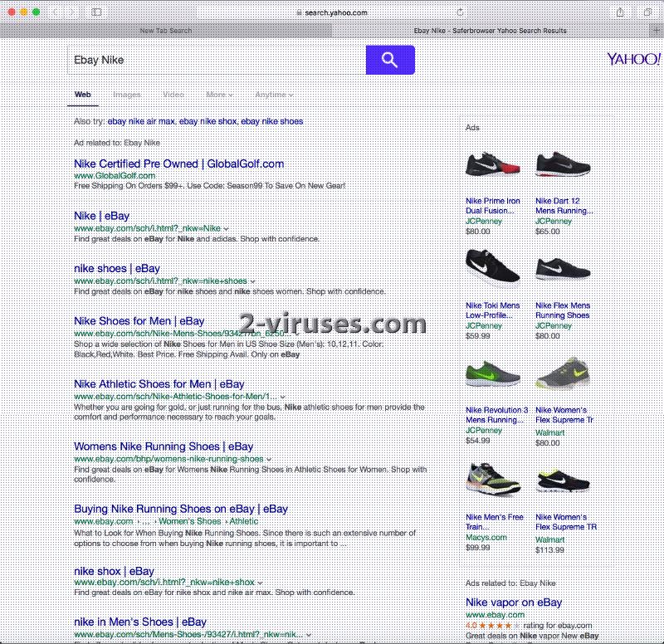The height and width of the screenshot is (644, 664).
Task: Switch to the New Tab Search tab
Action: pyautogui.click(x=165, y=31)
